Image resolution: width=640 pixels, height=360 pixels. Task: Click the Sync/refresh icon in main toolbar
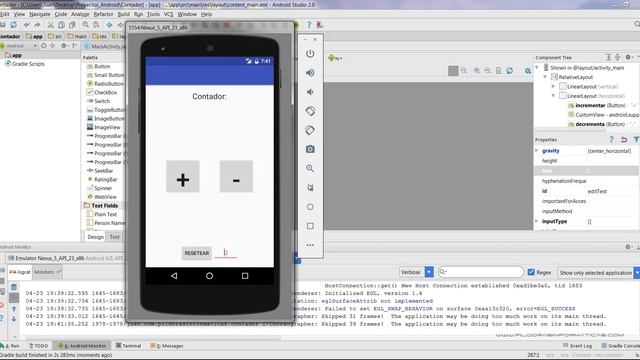point(13,25)
